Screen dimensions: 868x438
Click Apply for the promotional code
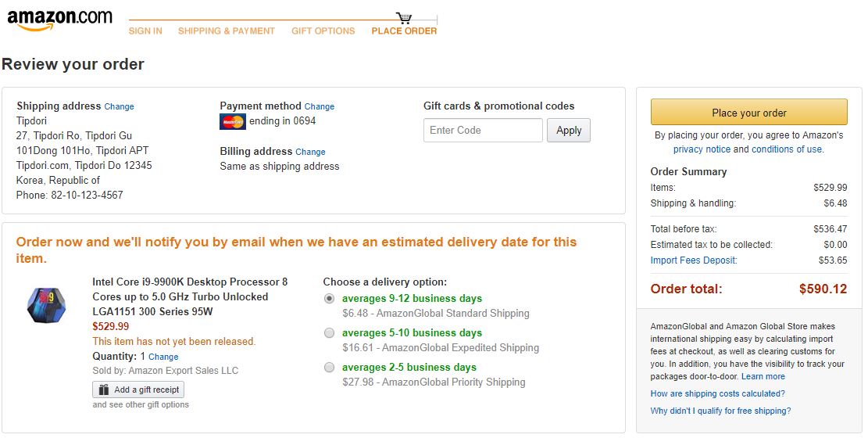point(569,131)
